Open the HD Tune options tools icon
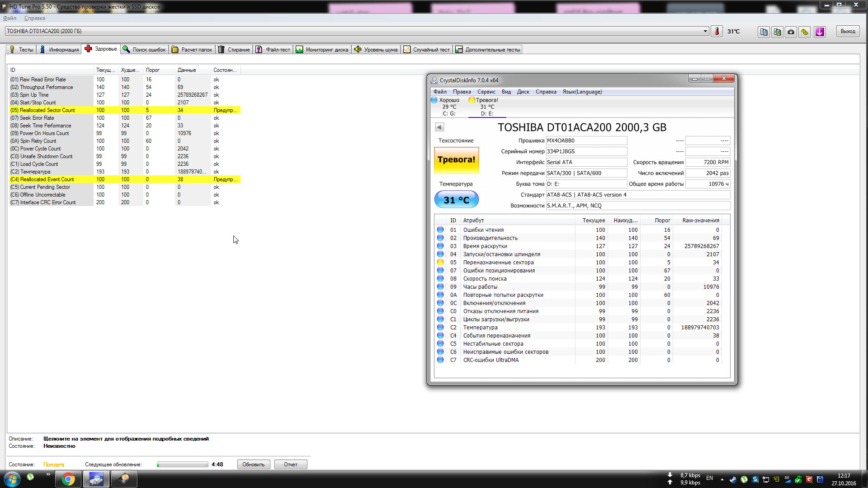 coord(805,32)
